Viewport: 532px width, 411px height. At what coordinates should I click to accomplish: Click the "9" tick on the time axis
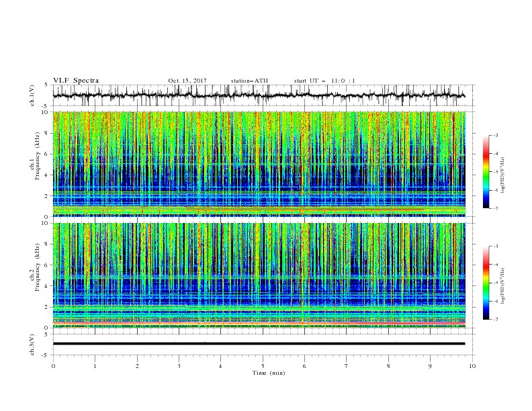[x=430, y=366]
